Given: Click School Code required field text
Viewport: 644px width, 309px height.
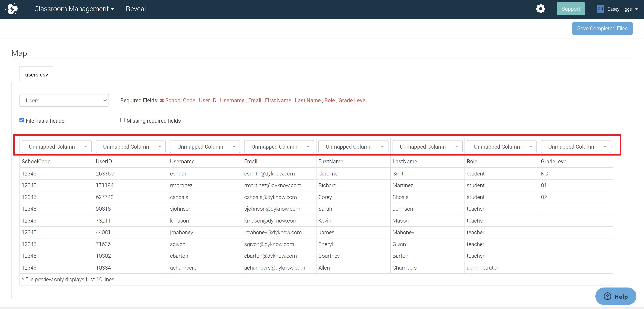Looking at the screenshot, I should (x=180, y=100).
